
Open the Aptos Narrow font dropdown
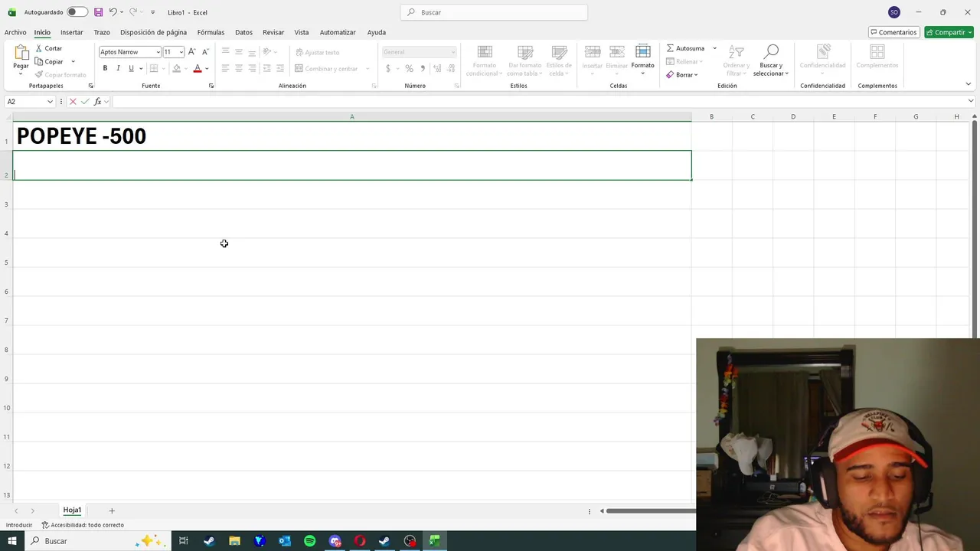tap(158, 52)
